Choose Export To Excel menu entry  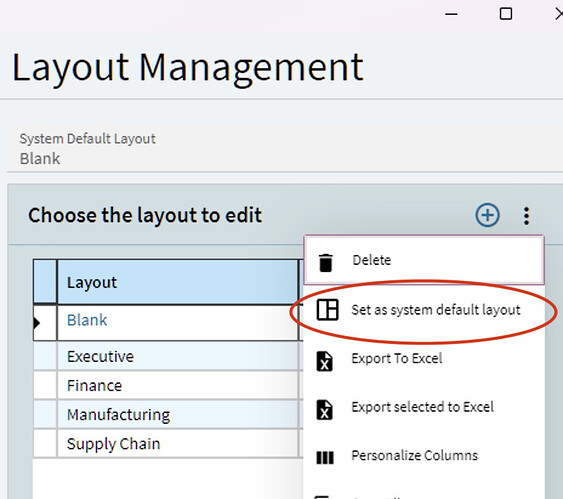point(424,359)
